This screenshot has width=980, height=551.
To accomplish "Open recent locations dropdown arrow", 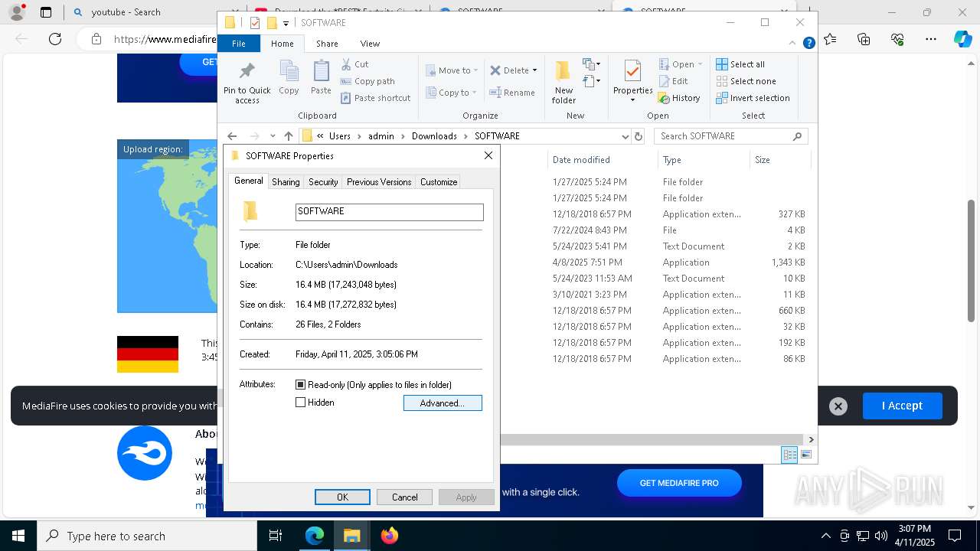I will pyautogui.click(x=273, y=136).
